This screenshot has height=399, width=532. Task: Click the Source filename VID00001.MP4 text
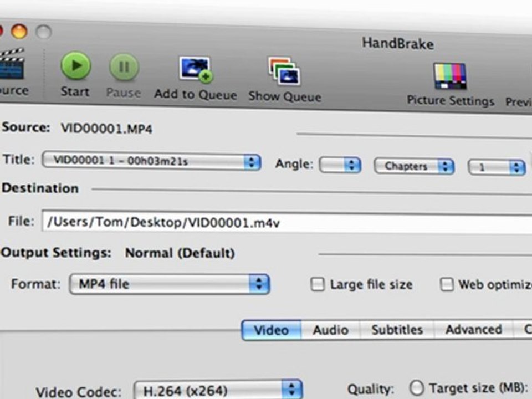106,129
